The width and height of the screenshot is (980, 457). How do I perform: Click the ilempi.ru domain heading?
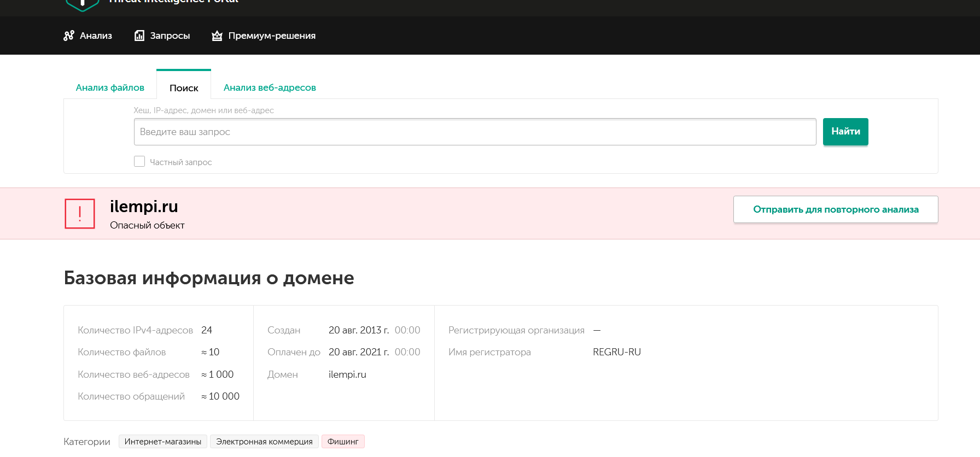(x=144, y=207)
